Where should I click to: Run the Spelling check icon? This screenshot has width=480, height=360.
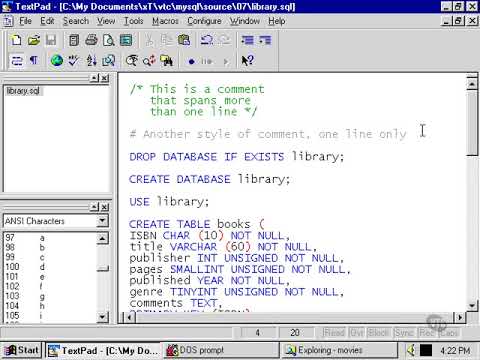click(74, 61)
